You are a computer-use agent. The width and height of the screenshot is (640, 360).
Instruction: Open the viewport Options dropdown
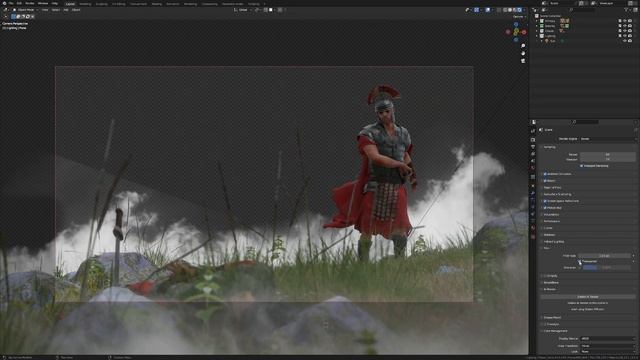click(x=519, y=17)
